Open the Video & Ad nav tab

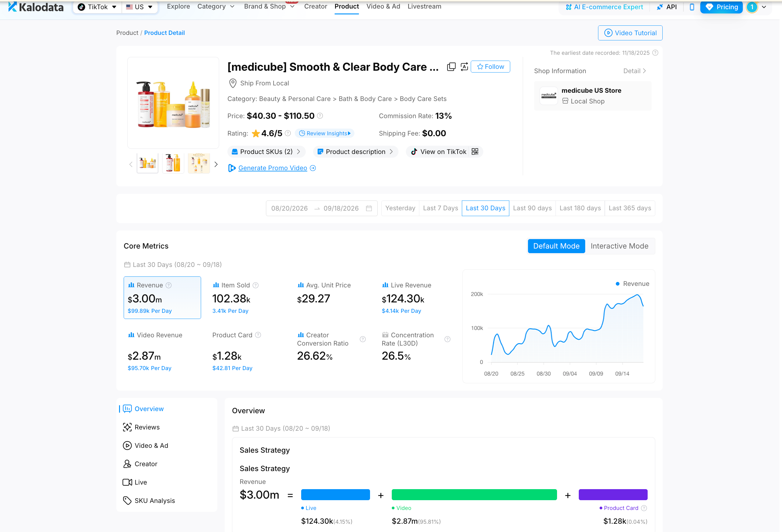click(383, 6)
